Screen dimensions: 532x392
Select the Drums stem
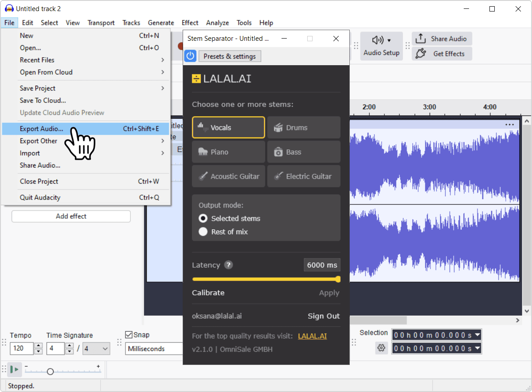304,128
